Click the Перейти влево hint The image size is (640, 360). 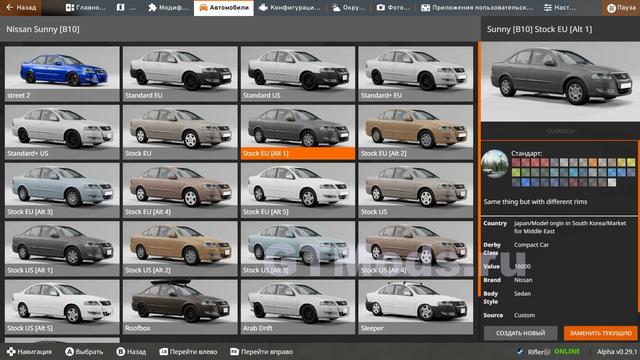click(x=188, y=351)
